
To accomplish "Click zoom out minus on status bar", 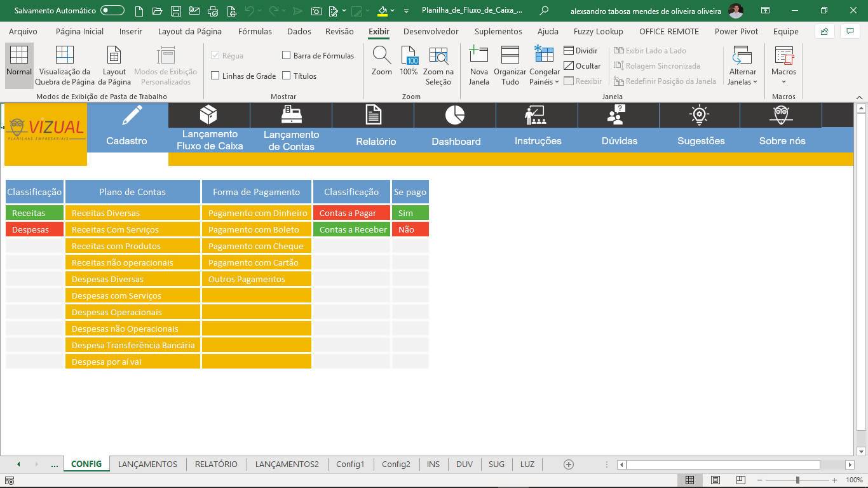I will (x=760, y=480).
